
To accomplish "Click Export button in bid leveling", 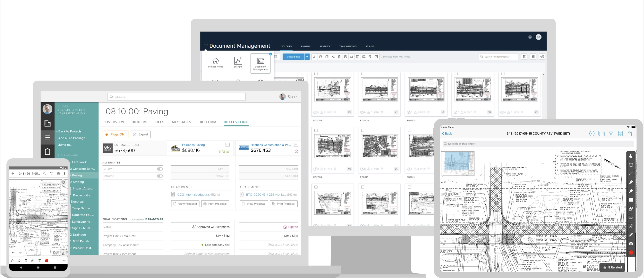I will click(140, 134).
